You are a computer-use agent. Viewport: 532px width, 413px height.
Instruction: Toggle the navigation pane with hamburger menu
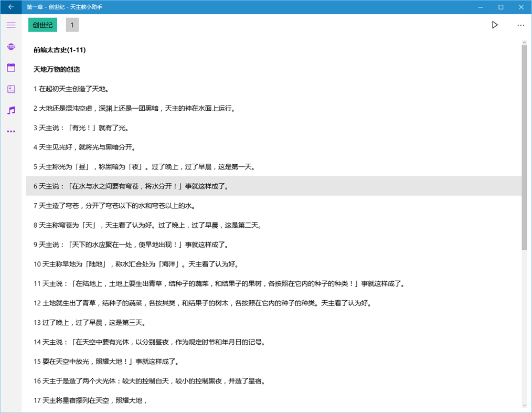10,25
